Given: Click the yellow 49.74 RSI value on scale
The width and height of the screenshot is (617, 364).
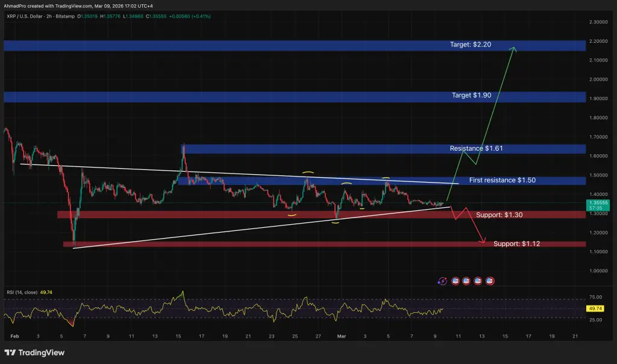Looking at the screenshot, I should [x=595, y=308].
